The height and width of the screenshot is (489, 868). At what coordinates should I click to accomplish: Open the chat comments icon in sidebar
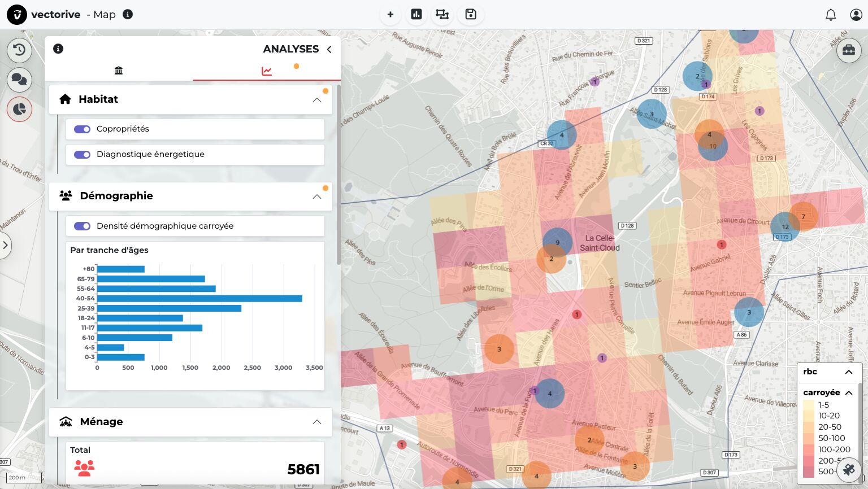tap(19, 79)
